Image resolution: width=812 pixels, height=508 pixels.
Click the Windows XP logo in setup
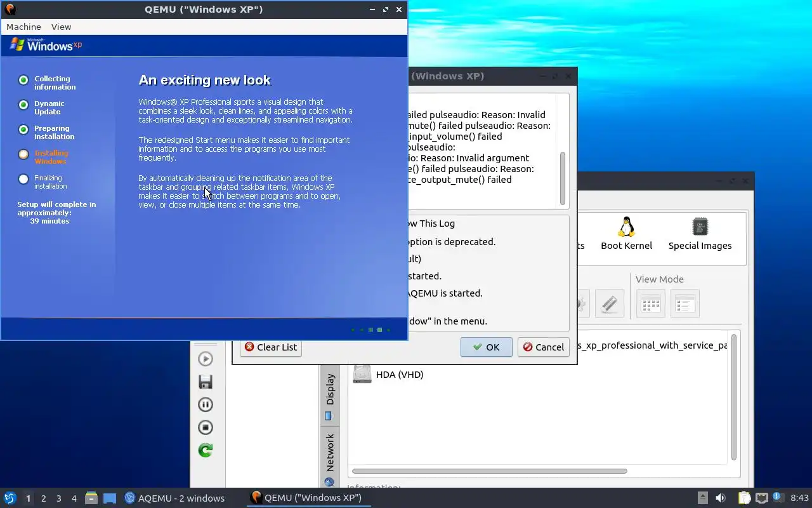click(46, 45)
